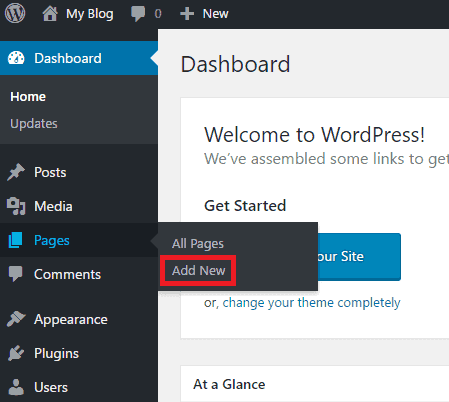Open the New content menu
Screen dimensions: 449x402
pos(215,14)
